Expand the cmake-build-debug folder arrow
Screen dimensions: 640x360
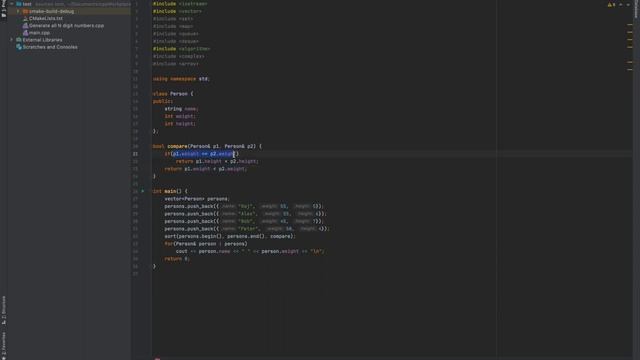pyautogui.click(x=18, y=11)
